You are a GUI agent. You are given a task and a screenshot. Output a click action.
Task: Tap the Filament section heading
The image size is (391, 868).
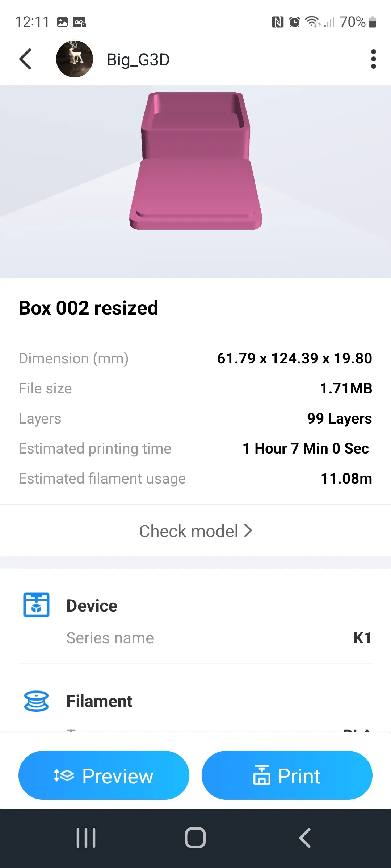(x=99, y=701)
